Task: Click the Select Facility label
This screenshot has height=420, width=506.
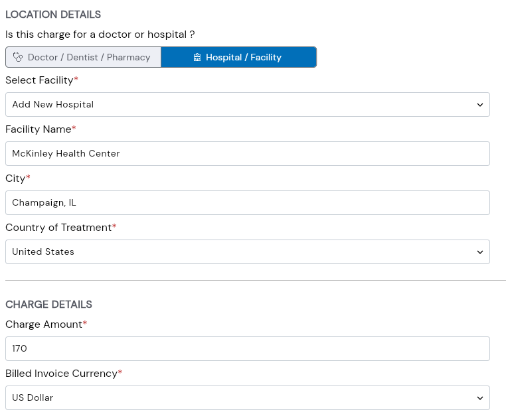Action: click(39, 80)
